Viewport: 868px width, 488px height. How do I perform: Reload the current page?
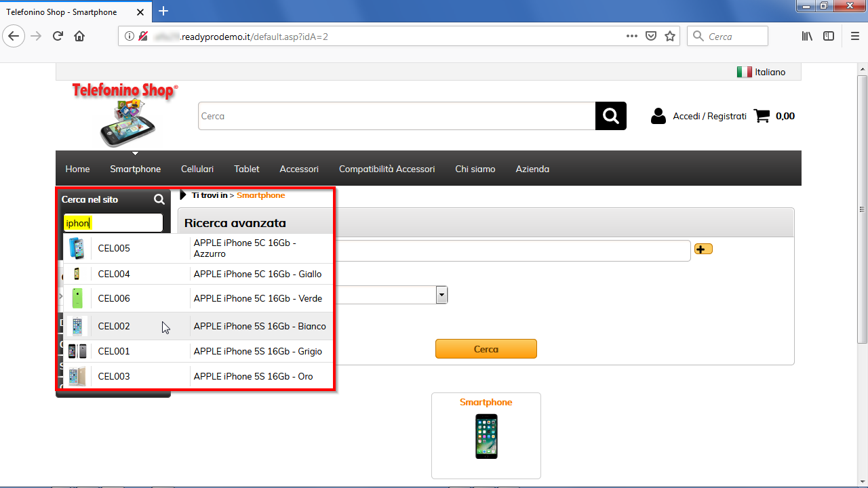tap(58, 36)
